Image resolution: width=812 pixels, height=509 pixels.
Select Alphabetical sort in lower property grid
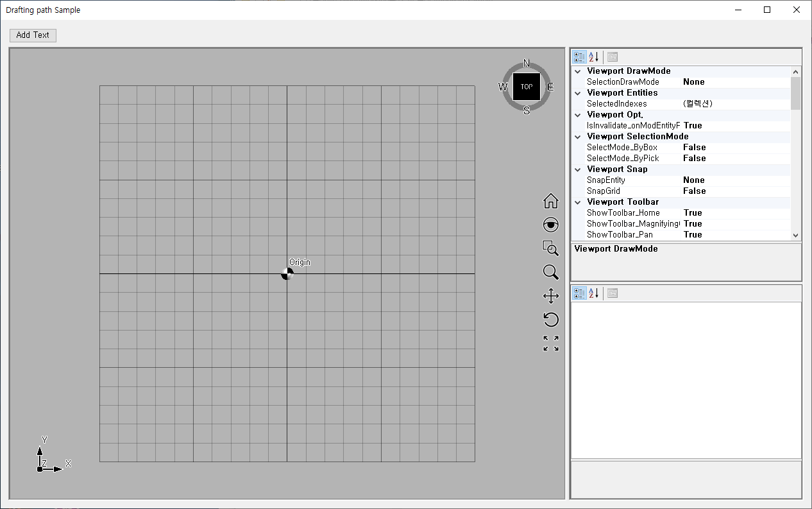click(x=594, y=293)
